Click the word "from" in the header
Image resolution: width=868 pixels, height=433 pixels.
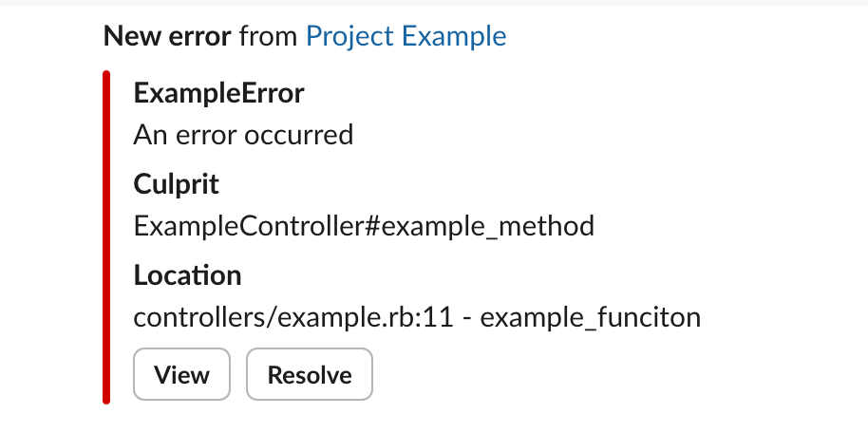(x=268, y=36)
